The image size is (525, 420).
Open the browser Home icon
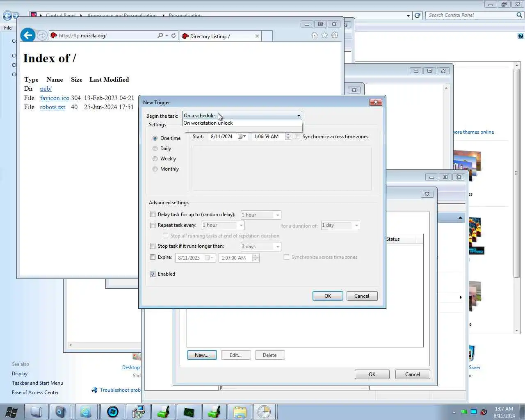(314, 35)
